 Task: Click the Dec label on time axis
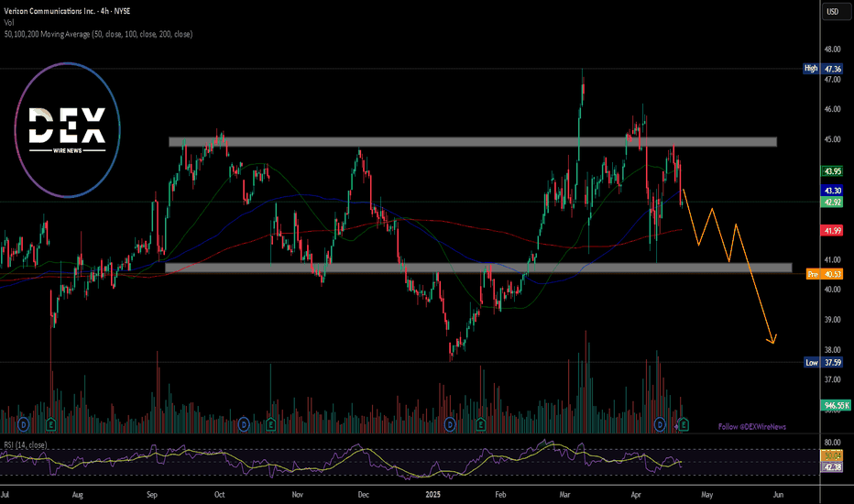coord(363,495)
